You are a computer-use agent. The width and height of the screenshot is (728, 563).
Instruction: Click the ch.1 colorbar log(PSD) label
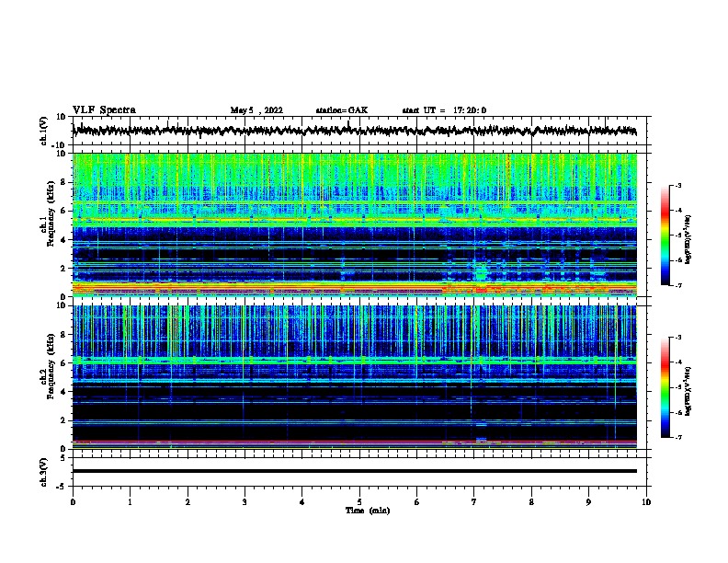[x=688, y=240]
